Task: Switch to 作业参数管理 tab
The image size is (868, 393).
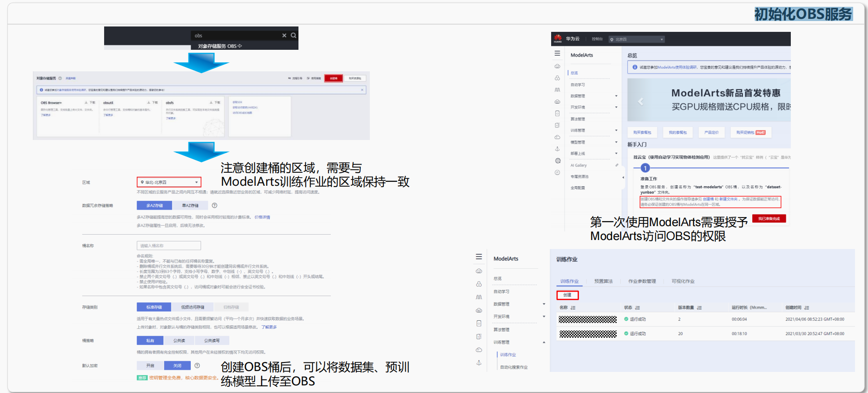Action: point(642,281)
